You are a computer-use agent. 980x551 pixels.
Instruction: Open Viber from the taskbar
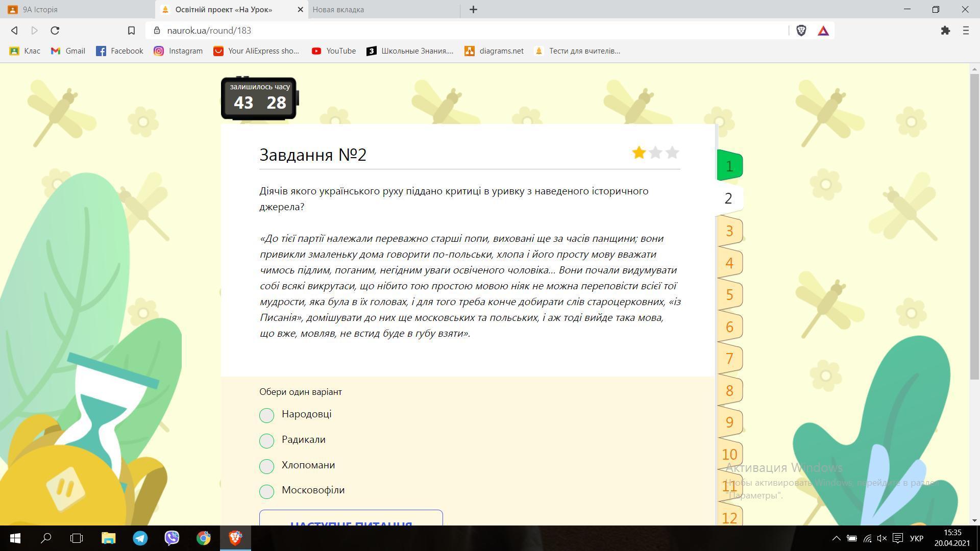(x=172, y=538)
